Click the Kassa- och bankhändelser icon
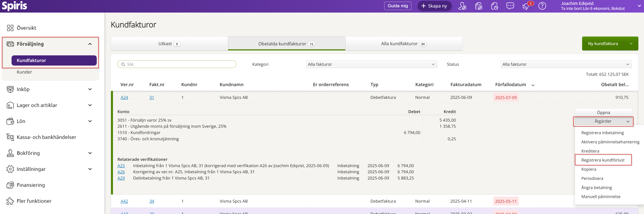This screenshot has width=644, height=214. point(10,137)
